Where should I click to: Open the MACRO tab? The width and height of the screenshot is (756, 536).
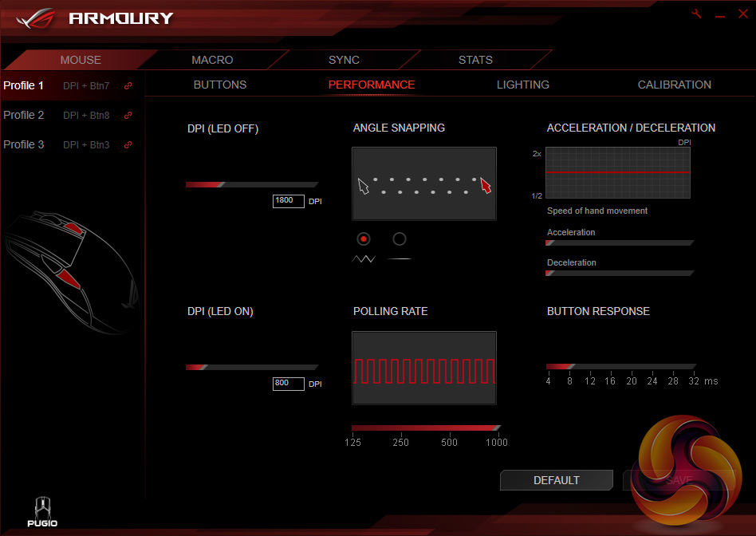point(212,60)
